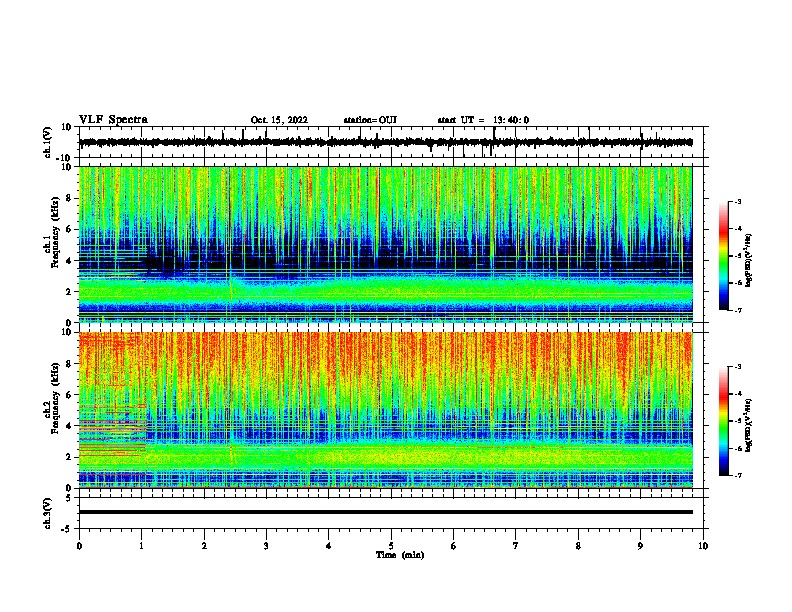Click the ch.3 flat black trace
Screen dimensions: 792x612
point(385,512)
